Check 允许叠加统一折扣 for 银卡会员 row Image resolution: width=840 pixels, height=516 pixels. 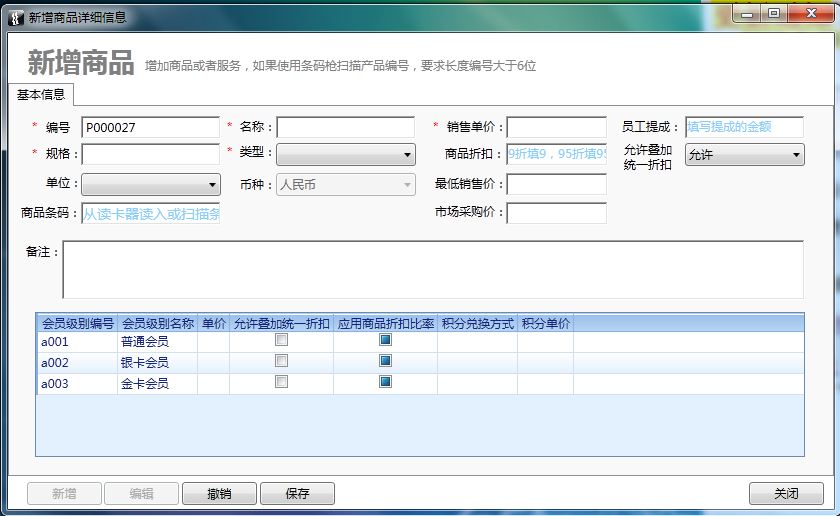point(281,361)
